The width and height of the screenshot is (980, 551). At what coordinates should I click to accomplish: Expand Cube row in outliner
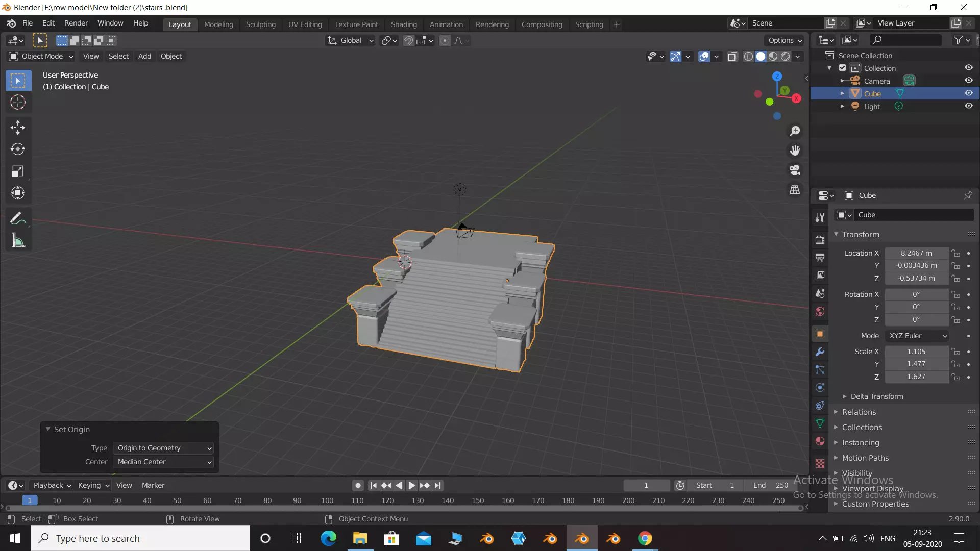[x=842, y=93]
